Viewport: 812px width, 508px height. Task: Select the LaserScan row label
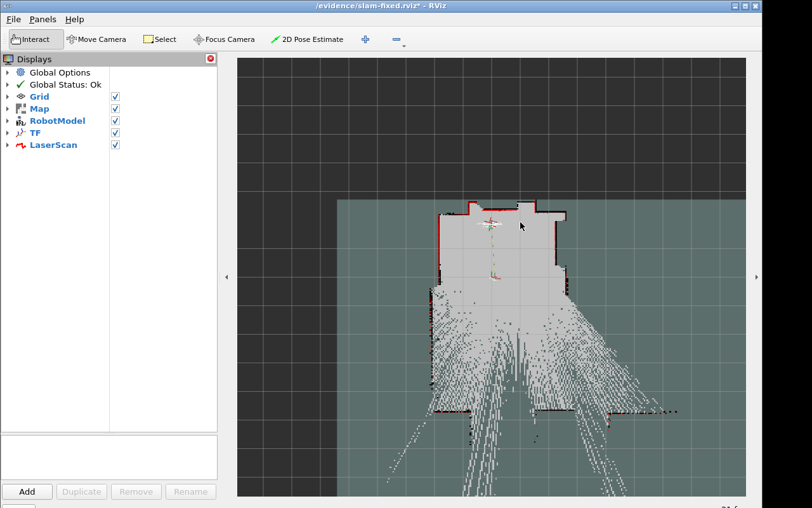(53, 145)
